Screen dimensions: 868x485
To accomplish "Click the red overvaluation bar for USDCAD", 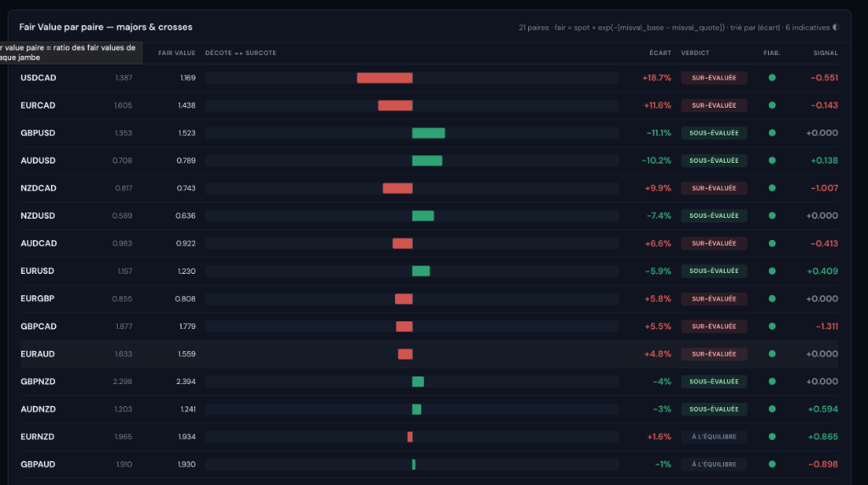I will coord(385,78).
